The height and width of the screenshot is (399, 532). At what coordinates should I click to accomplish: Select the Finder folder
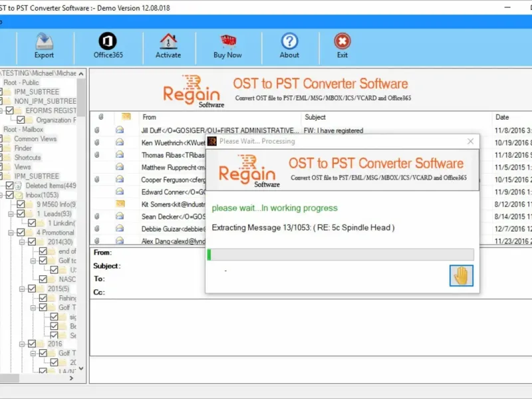(x=23, y=148)
